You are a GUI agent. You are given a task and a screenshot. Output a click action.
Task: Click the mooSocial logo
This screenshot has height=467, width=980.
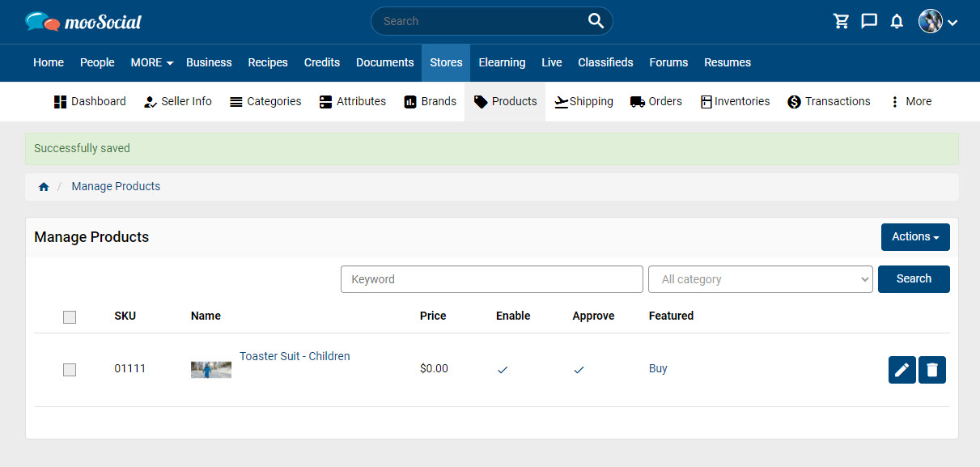point(83,22)
